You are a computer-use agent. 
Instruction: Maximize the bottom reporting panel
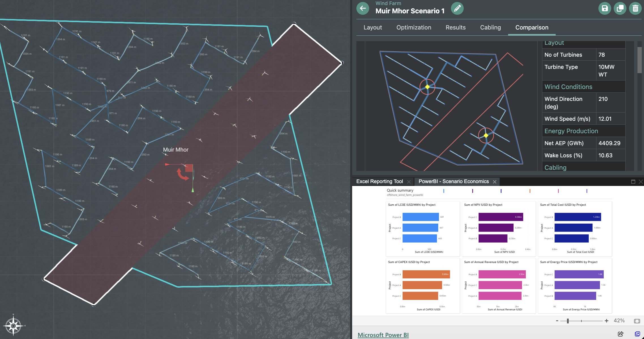[633, 182]
